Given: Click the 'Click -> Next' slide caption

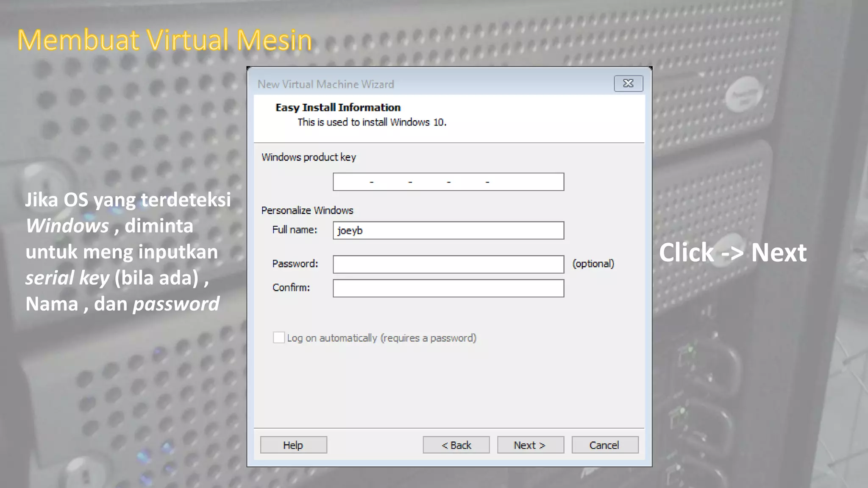Looking at the screenshot, I should (x=733, y=252).
